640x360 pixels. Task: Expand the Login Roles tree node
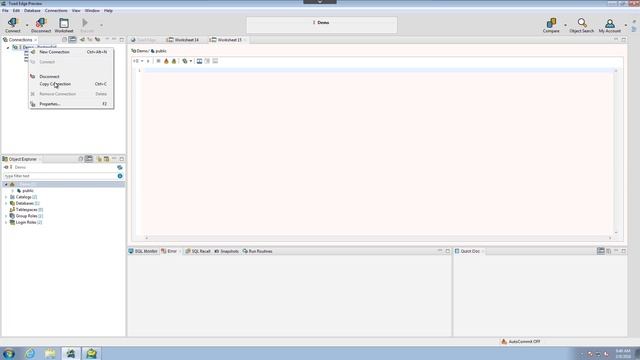[6, 222]
